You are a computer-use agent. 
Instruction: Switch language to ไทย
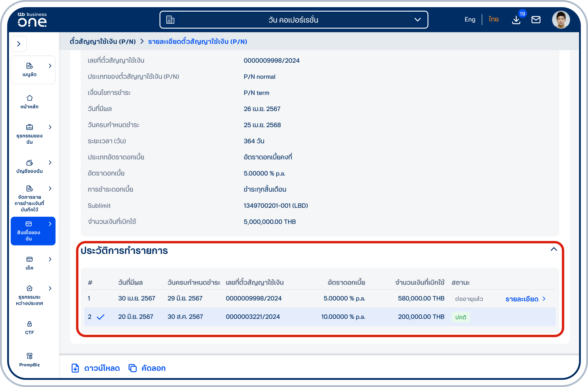[493, 20]
